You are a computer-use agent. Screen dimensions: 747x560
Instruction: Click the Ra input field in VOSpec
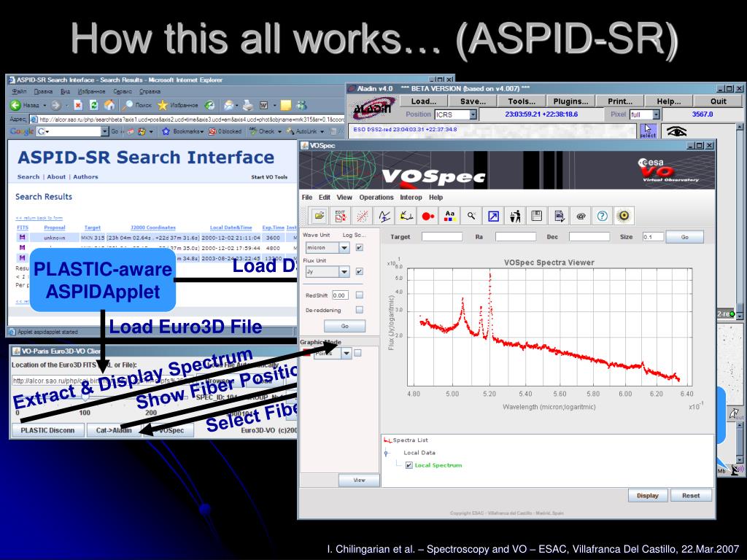516,237
